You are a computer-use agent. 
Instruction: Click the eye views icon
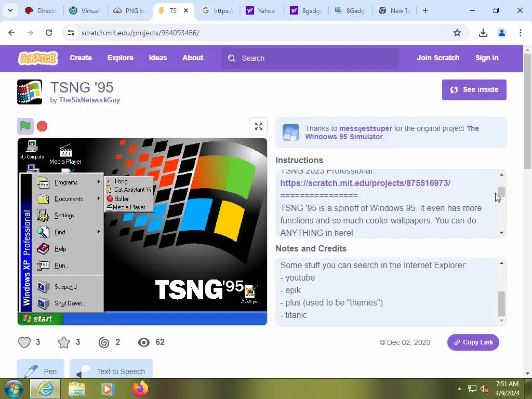pos(144,342)
